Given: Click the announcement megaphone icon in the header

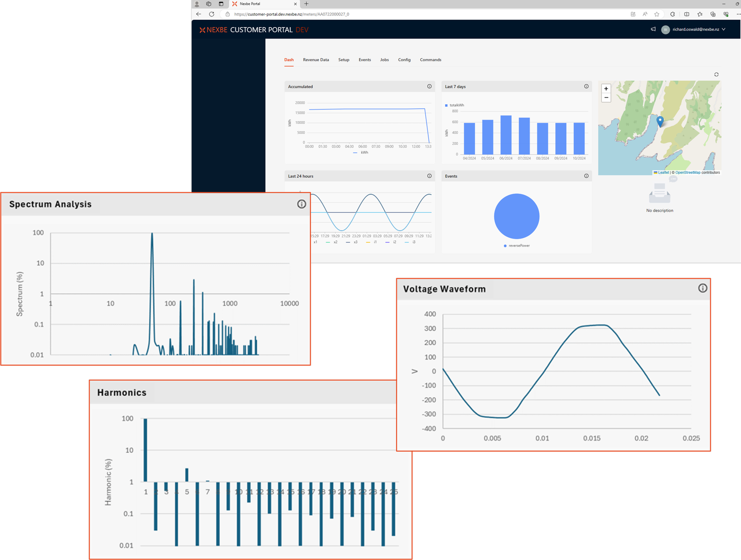Looking at the screenshot, I should [x=653, y=29].
